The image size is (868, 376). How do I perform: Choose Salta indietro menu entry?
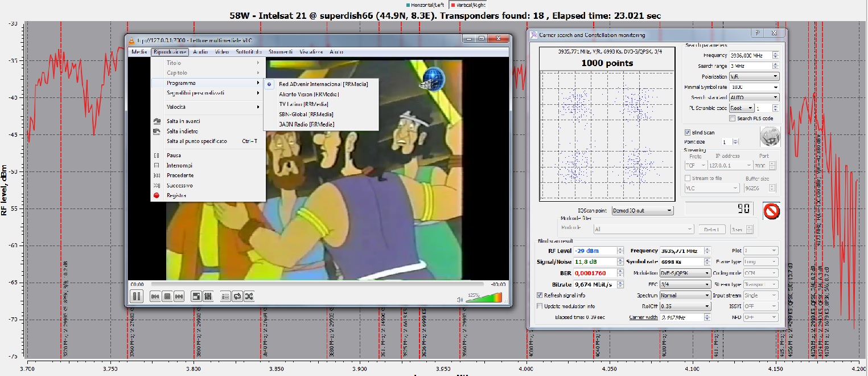pyautogui.click(x=208, y=131)
